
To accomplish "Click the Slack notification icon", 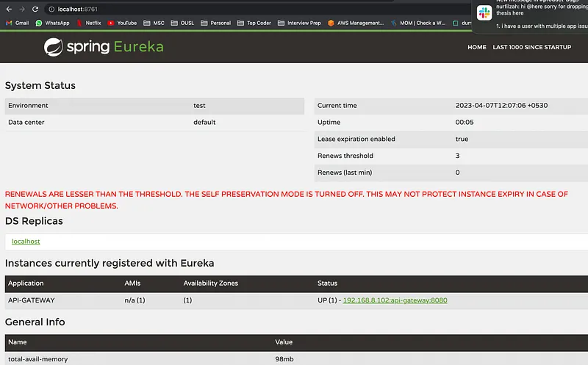I will [484, 12].
